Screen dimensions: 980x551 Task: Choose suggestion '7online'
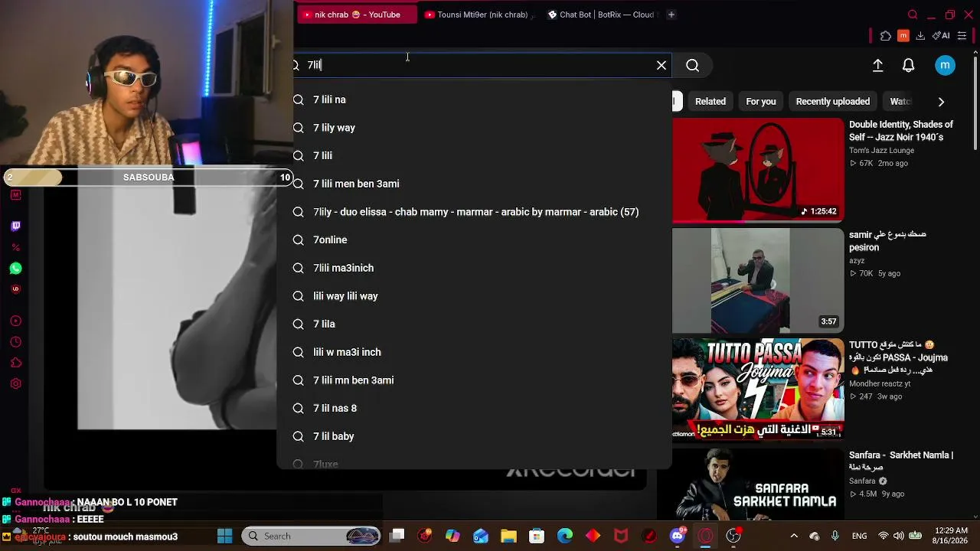click(x=474, y=240)
